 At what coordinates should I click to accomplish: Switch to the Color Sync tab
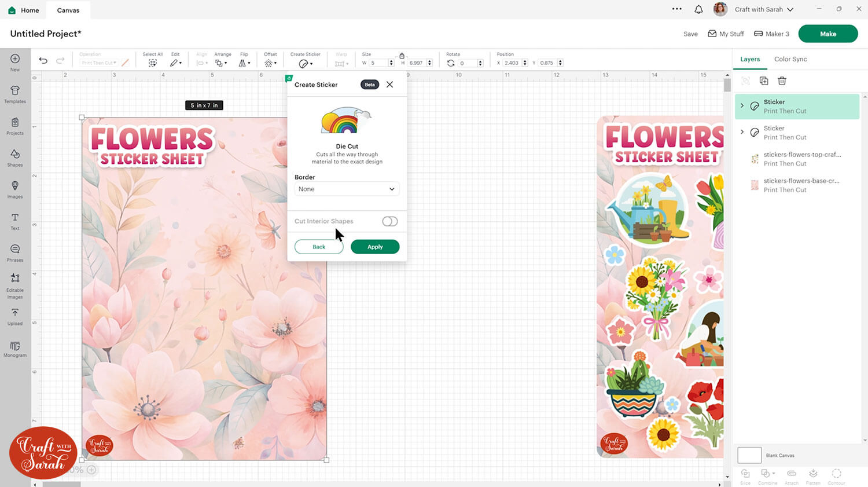coord(790,59)
